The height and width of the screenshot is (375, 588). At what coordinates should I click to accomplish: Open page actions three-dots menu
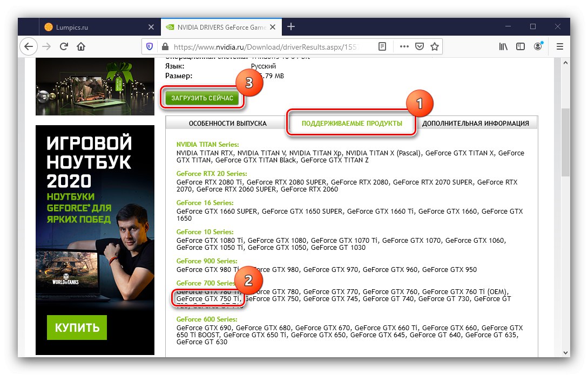point(404,46)
